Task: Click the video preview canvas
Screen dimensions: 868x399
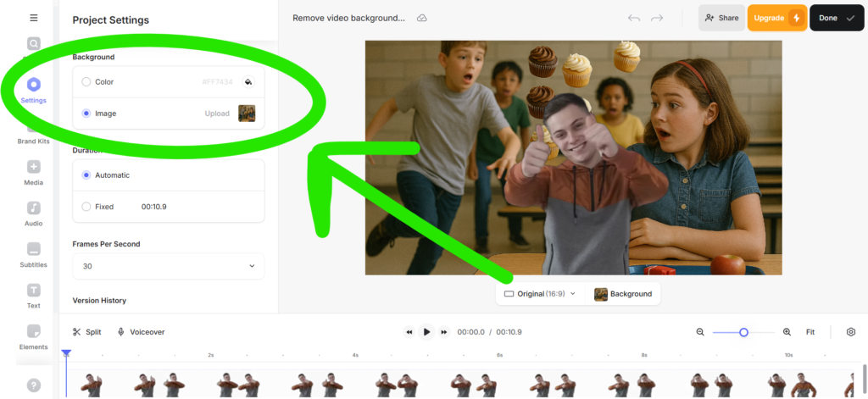Action: pyautogui.click(x=574, y=158)
